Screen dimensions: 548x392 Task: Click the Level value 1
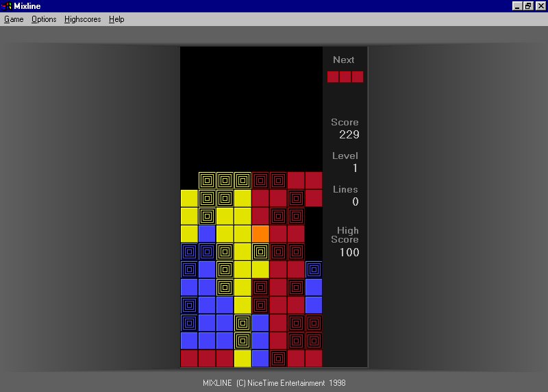355,168
